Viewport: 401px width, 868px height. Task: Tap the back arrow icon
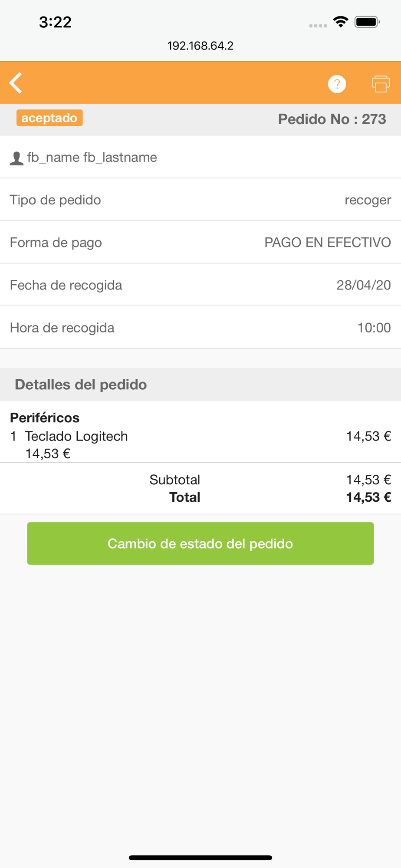coord(16,83)
